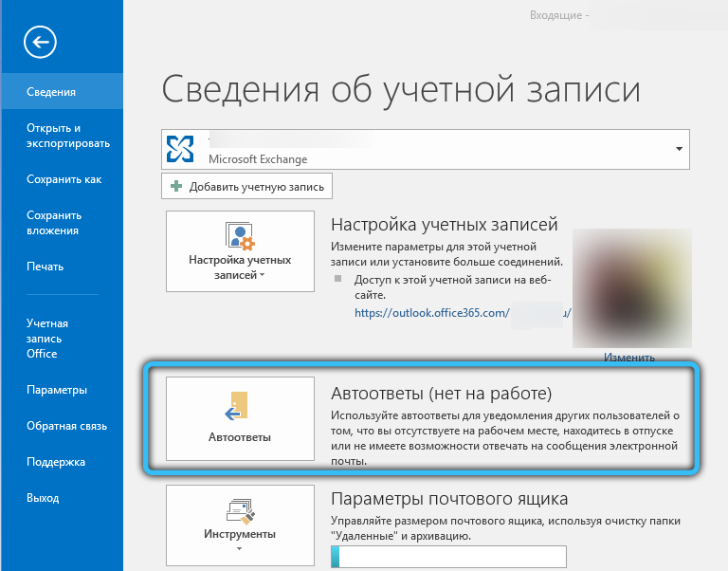The width and height of the screenshot is (728, 571).
Task: Select Сведения in the left sidebar
Action: [x=51, y=92]
